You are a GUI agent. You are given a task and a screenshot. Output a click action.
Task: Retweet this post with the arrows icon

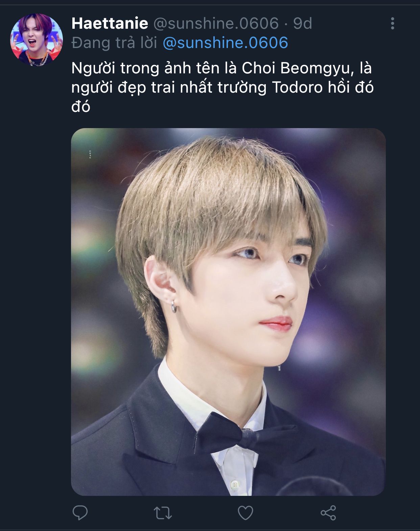coord(163,513)
